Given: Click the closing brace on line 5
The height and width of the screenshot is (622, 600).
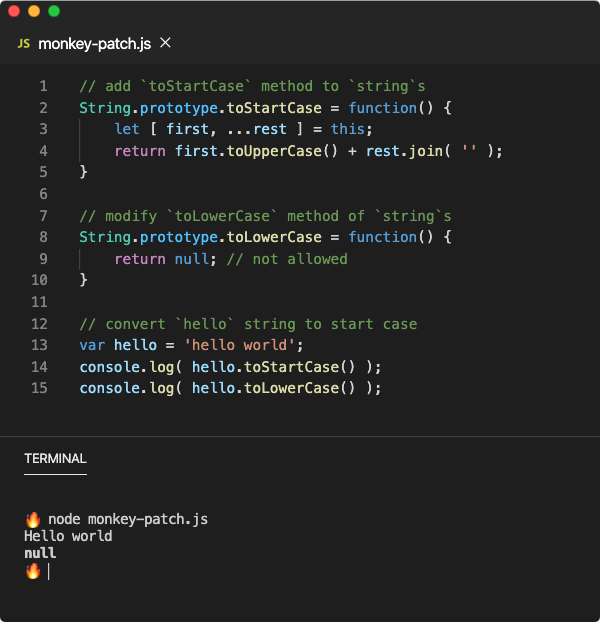Looking at the screenshot, I should (x=83, y=172).
